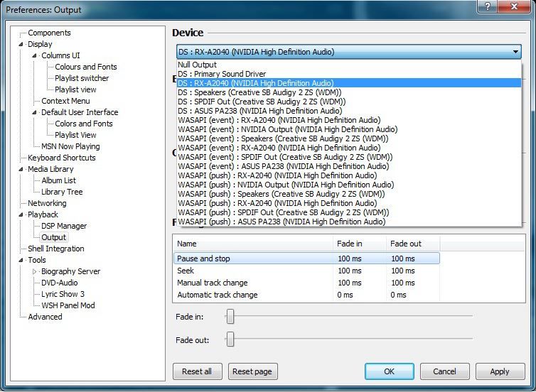Select Colours and Fonts under Columns UI
The width and height of the screenshot is (536, 392).
pyautogui.click(x=86, y=67)
